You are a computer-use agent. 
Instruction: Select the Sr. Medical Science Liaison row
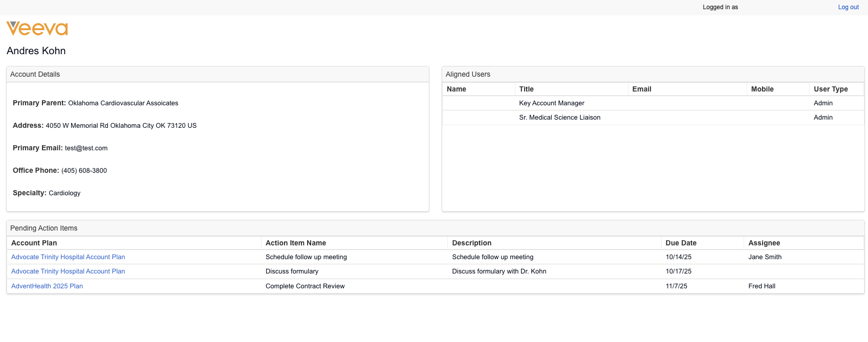tap(559, 118)
